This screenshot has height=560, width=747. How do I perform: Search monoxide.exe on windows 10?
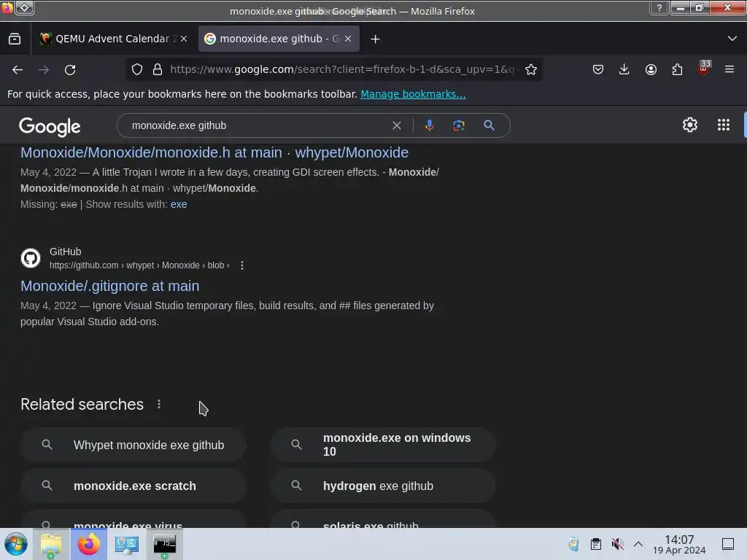[x=383, y=445]
